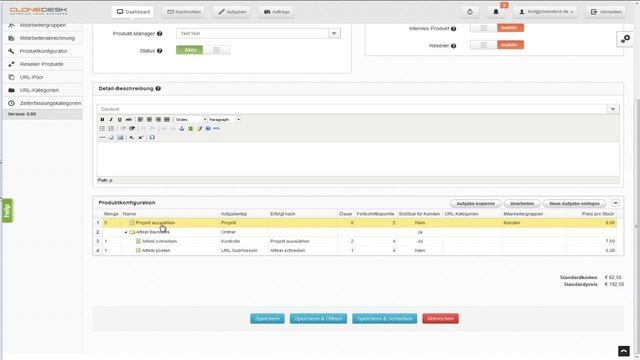Open Reseller Produkte in sidebar
Image resolution: width=640 pixels, height=360 pixels.
click(43, 64)
